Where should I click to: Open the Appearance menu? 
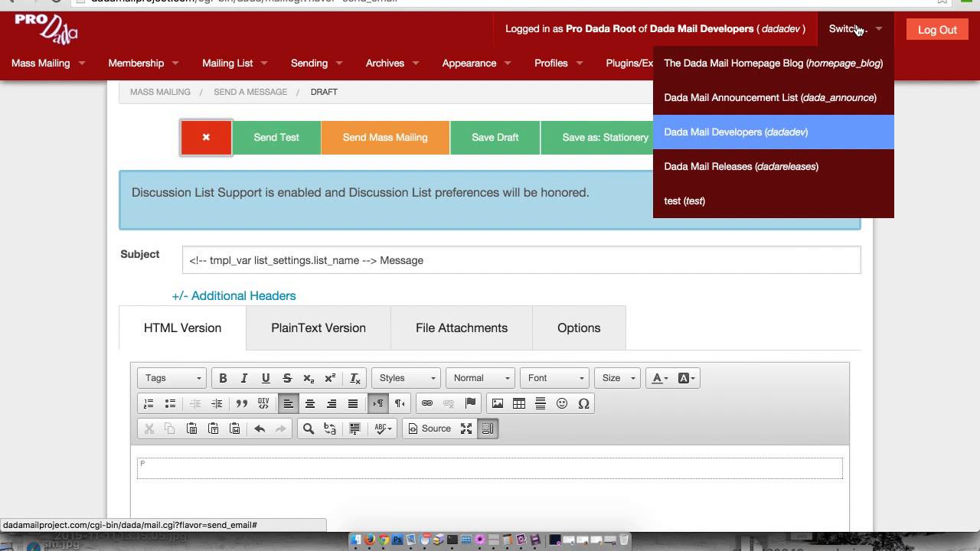click(476, 63)
